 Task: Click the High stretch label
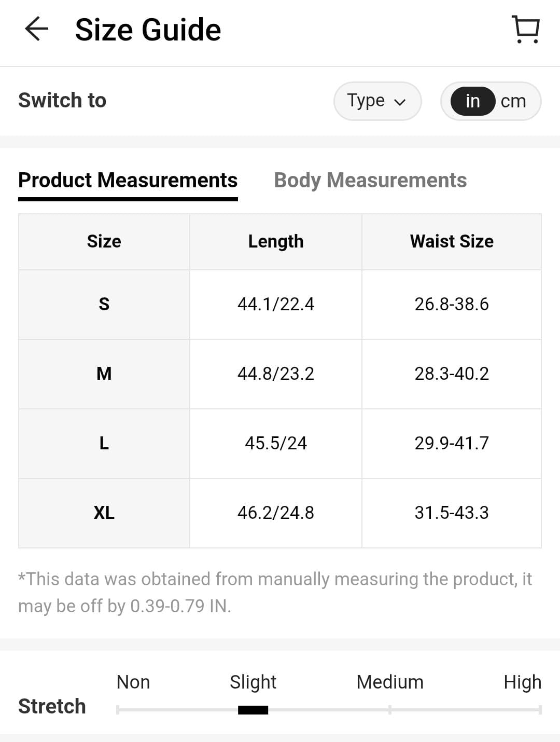click(x=522, y=682)
